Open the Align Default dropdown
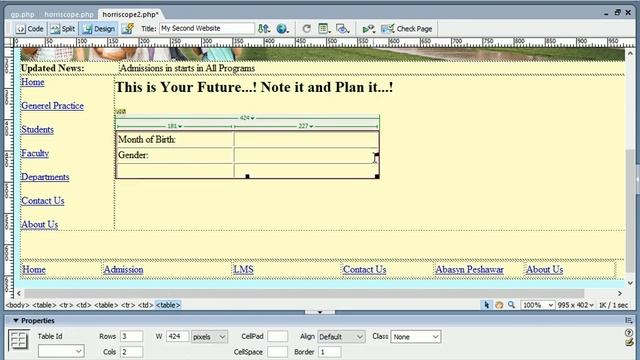Screen dimensions: 640x360 [341, 337]
